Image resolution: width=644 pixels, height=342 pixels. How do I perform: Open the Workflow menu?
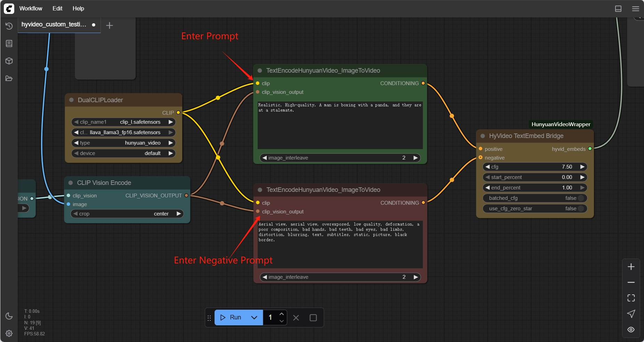coord(31,8)
